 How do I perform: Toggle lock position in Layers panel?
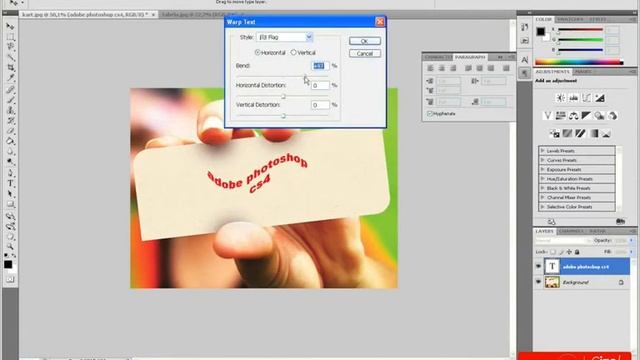pyautogui.click(x=569, y=252)
